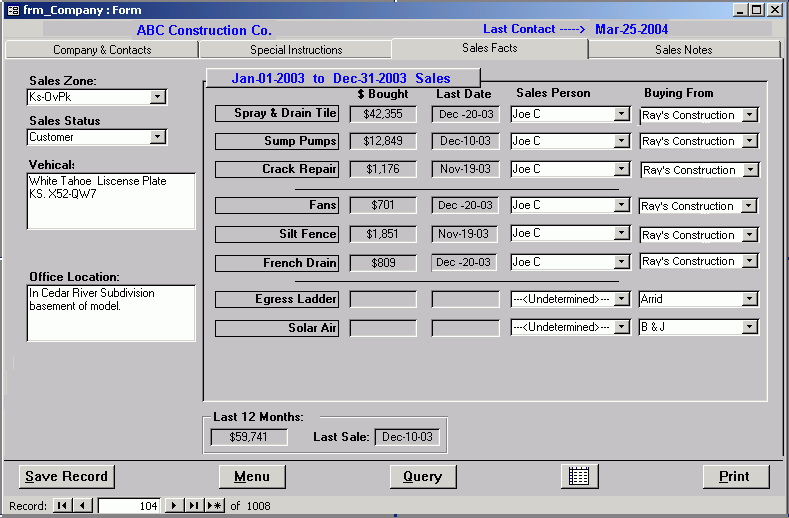Click the calendar grid icon button

[x=578, y=476]
